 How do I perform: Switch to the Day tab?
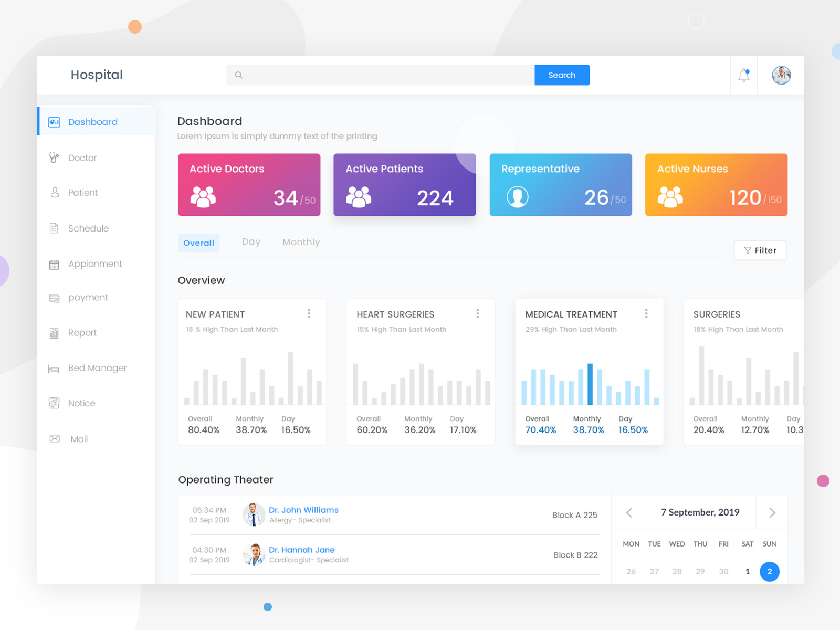click(x=251, y=241)
